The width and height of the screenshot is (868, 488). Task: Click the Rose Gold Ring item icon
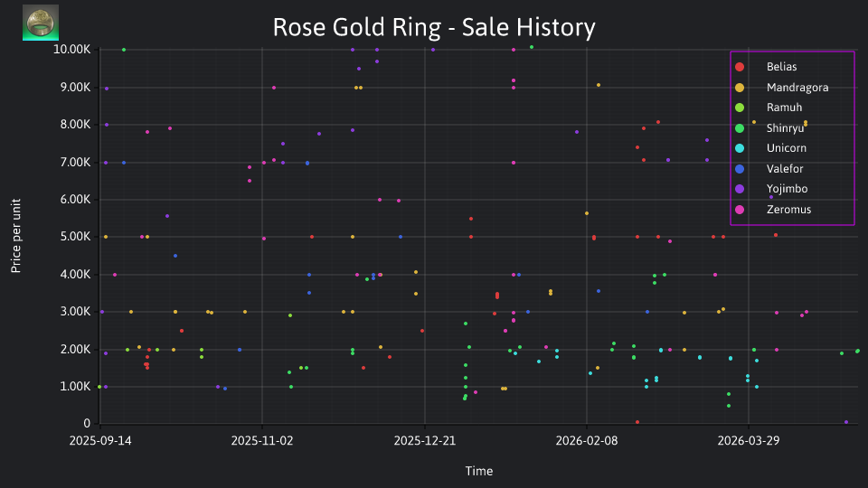(x=41, y=23)
